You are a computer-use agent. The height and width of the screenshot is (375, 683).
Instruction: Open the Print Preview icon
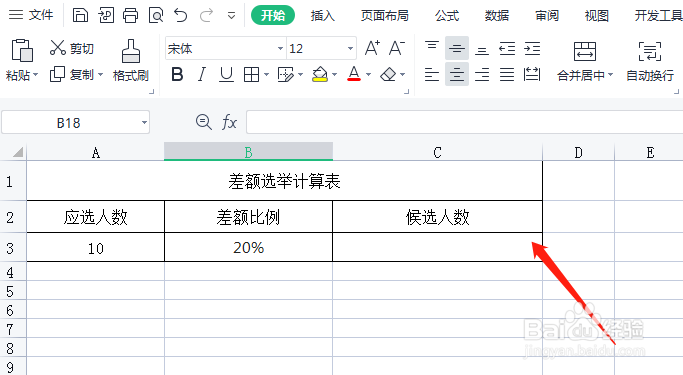tap(156, 16)
